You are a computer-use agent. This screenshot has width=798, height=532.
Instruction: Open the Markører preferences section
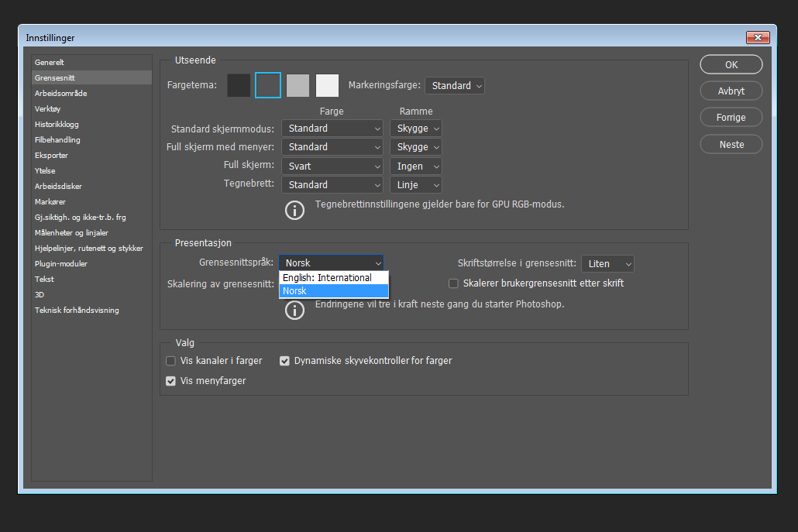tap(91, 201)
